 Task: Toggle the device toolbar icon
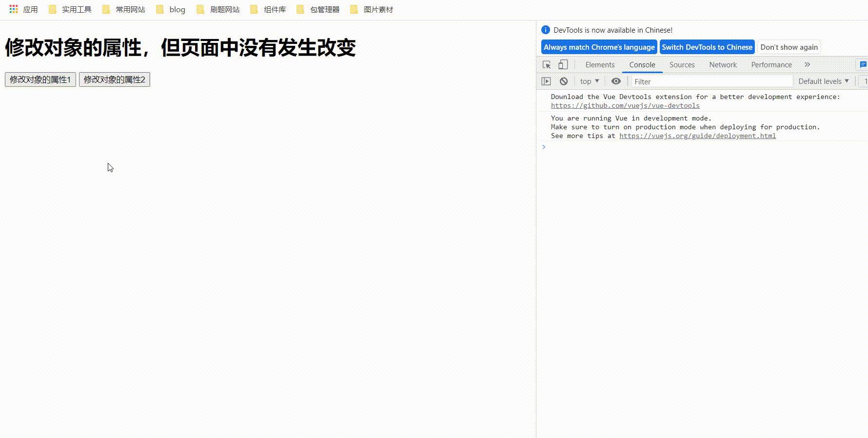563,64
